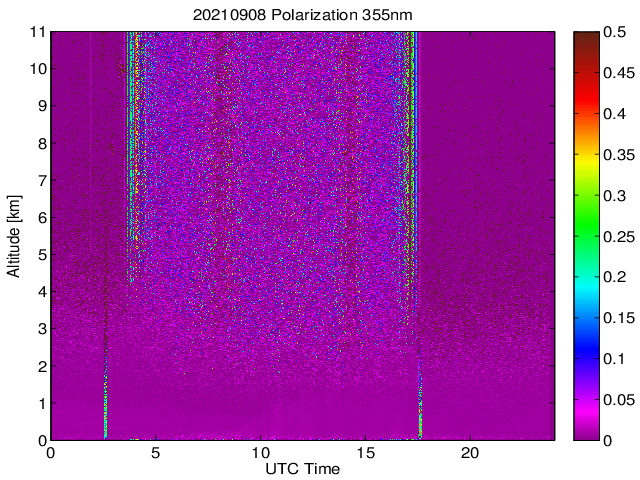Click the y-axis tick label 3
Image resolution: width=640 pixels, height=480 pixels.
click(38, 329)
